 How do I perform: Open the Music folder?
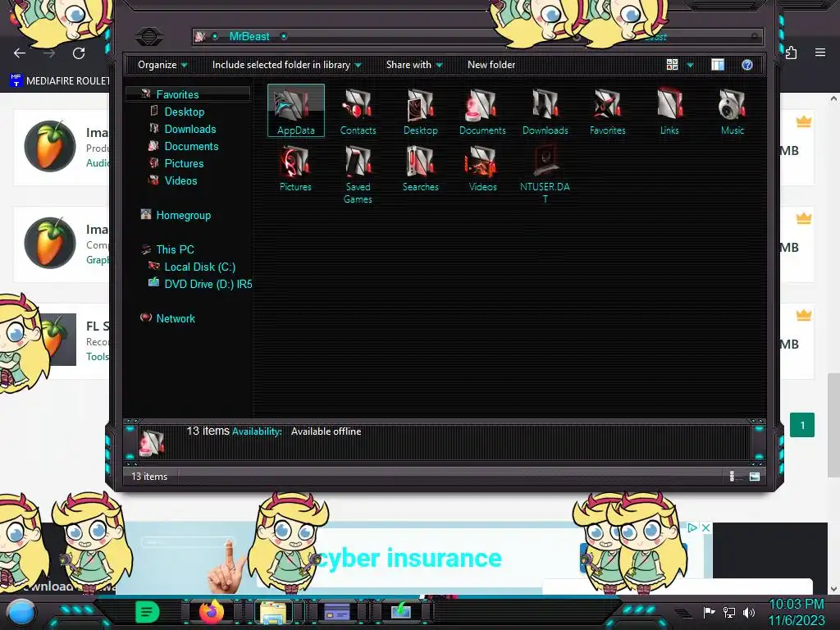coord(733,111)
